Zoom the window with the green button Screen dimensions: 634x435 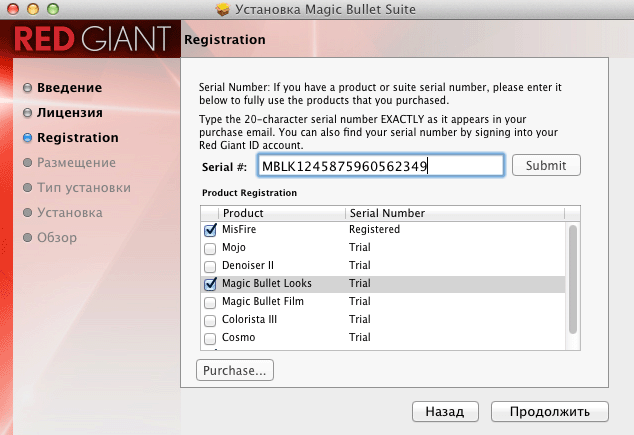53,9
